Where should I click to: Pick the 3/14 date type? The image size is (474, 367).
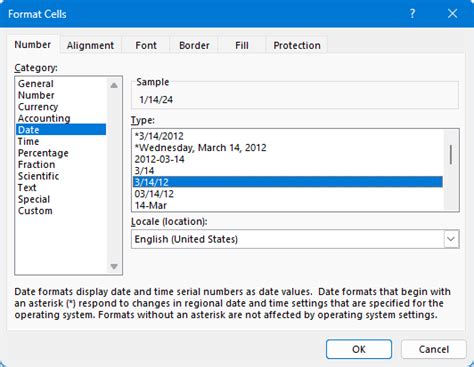point(288,171)
